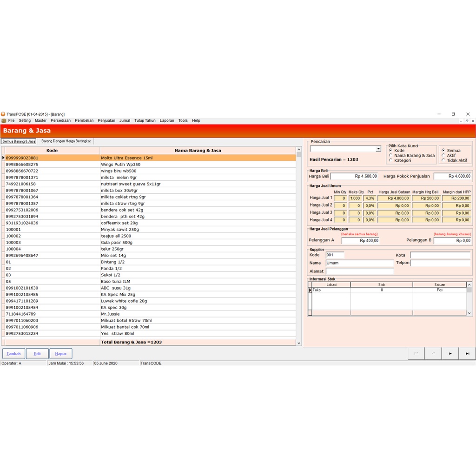Click the Satuan stock column header
Viewport: 476px width, 476px height.
(440, 285)
